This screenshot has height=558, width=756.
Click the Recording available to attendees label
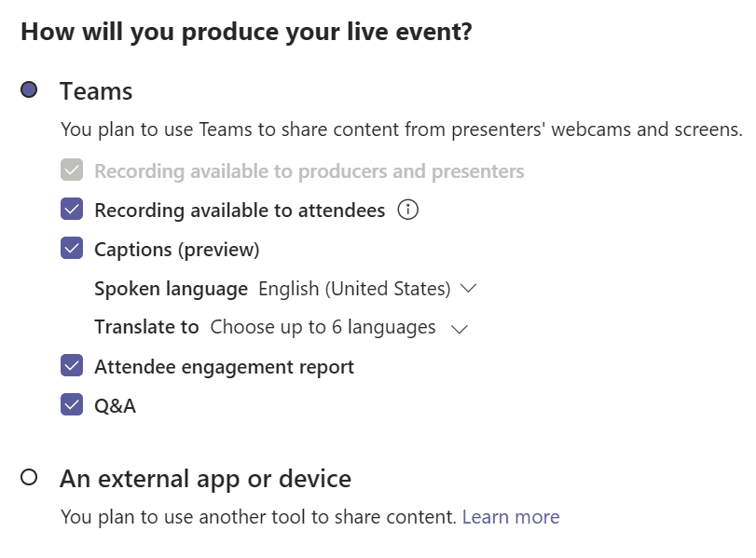[x=240, y=211]
